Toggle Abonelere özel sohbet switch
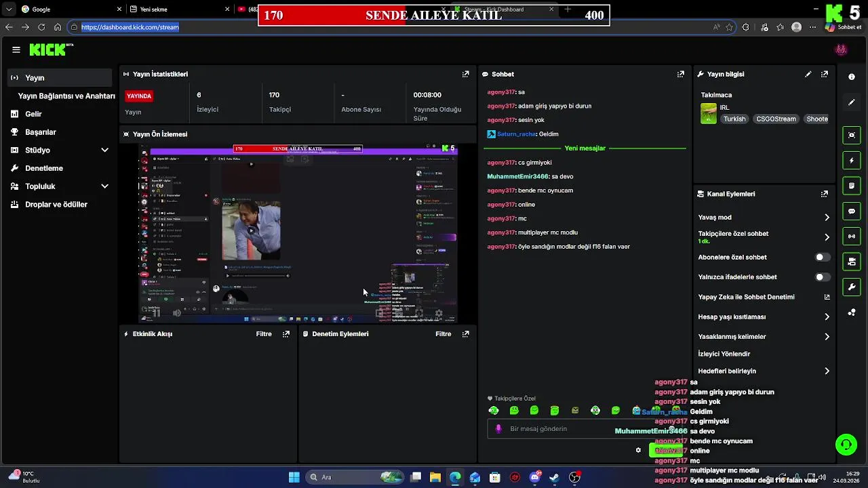Viewport: 868px width, 488px height. click(822, 257)
